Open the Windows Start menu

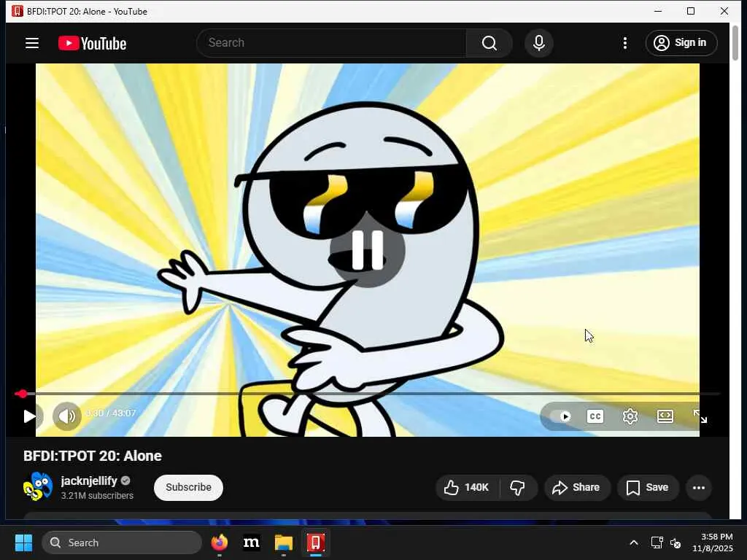tap(24, 542)
